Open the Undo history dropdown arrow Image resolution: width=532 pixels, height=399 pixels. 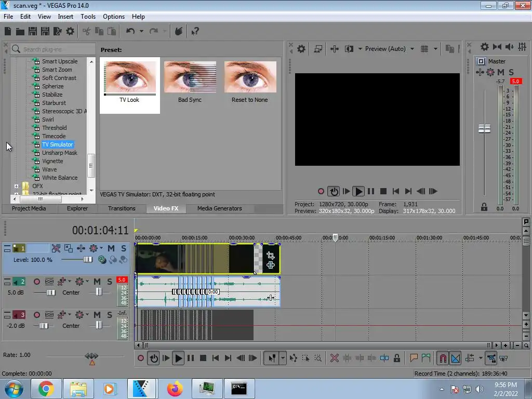[141, 31]
